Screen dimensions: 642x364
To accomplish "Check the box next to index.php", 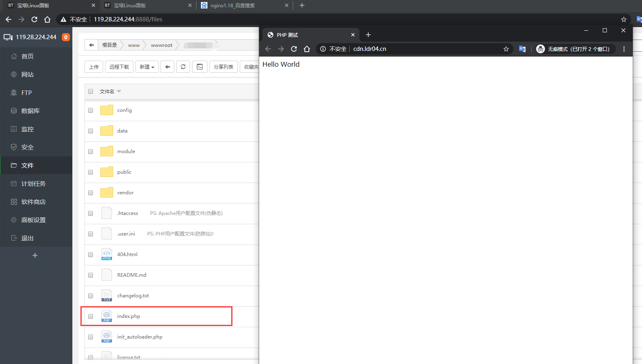I will coord(91,316).
